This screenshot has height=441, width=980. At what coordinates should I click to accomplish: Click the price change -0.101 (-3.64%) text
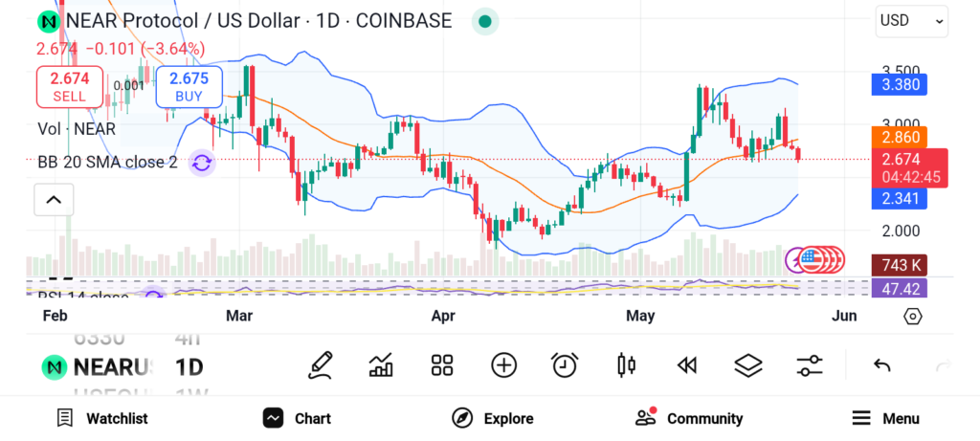coord(145,49)
